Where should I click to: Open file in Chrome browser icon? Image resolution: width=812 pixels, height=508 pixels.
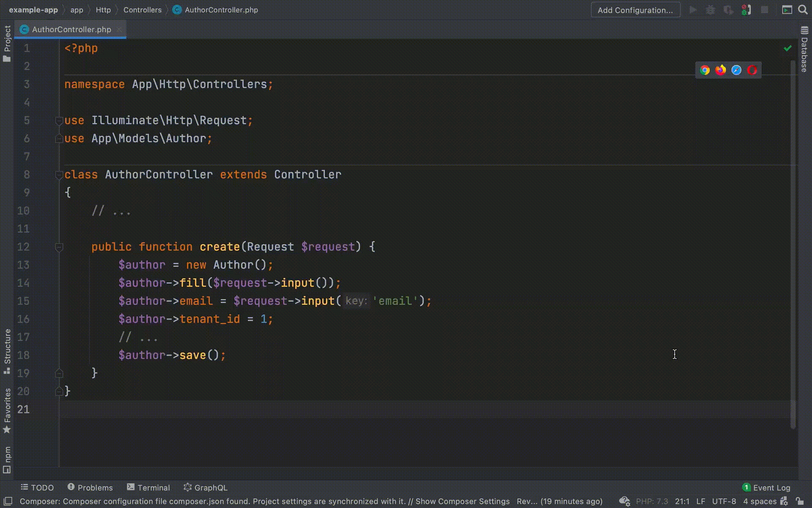point(705,70)
